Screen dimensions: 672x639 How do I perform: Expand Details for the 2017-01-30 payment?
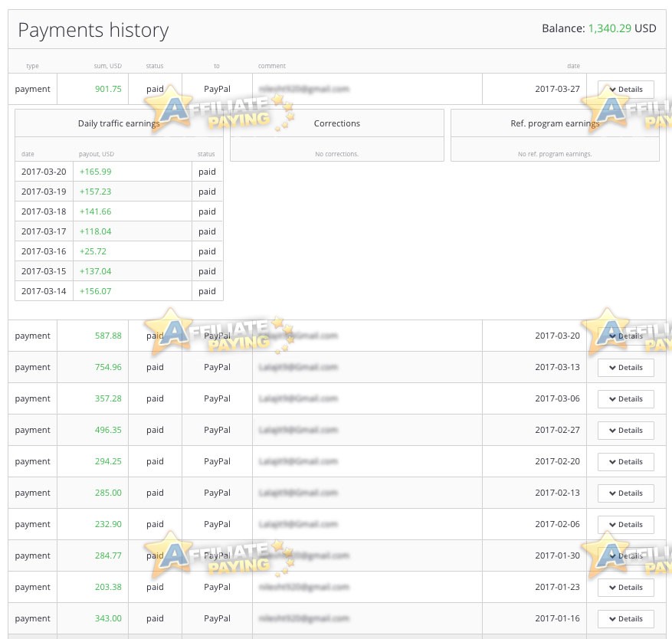626,555
